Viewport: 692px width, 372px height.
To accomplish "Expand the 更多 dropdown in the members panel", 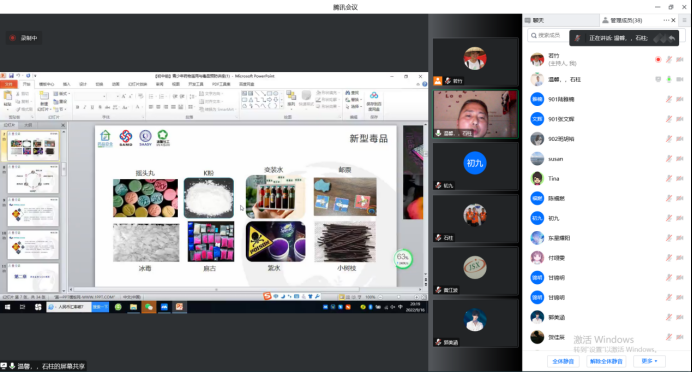I will tap(649, 361).
